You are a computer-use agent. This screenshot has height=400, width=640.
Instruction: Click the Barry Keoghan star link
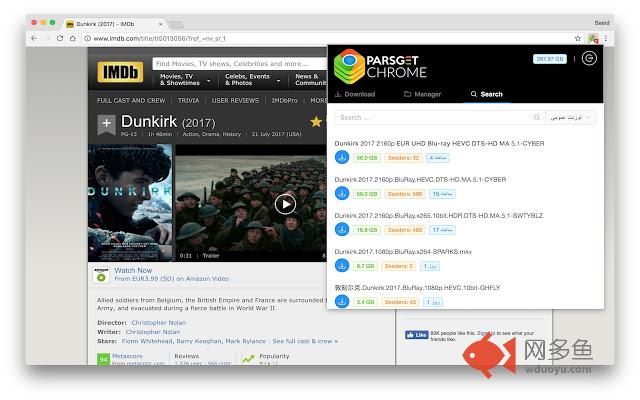(x=199, y=341)
